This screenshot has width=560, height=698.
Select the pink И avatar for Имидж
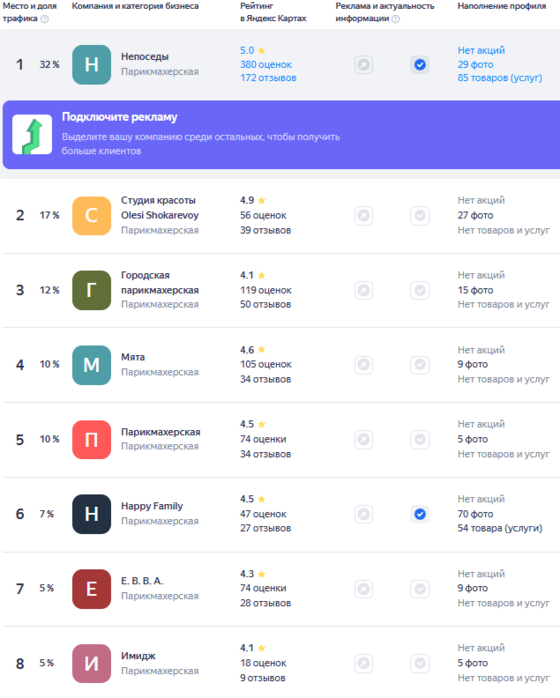click(x=91, y=664)
